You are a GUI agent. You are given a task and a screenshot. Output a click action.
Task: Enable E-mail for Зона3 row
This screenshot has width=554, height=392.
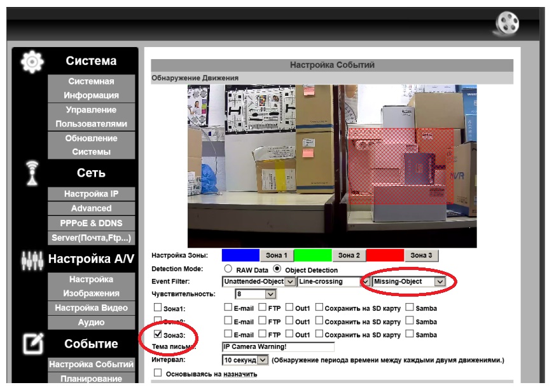(228, 334)
